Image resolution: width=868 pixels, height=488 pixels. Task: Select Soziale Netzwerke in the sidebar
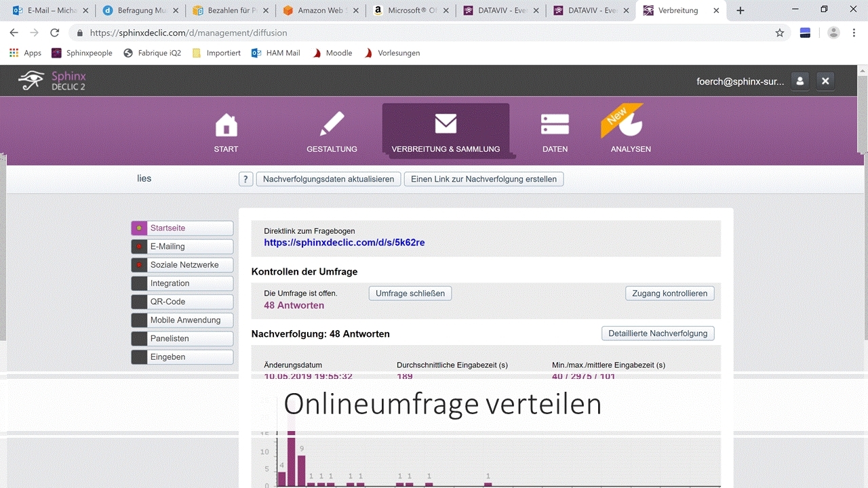(182, 265)
